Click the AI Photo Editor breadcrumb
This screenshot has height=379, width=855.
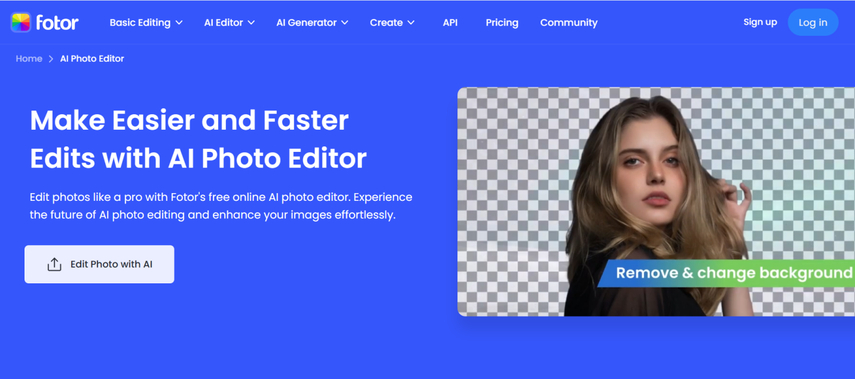(x=92, y=59)
